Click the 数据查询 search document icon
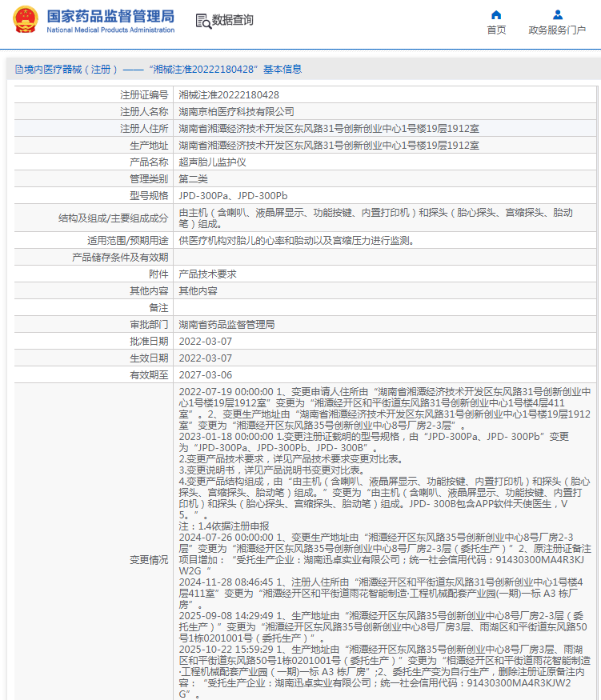Screen dimensions: 601x700 203,21
